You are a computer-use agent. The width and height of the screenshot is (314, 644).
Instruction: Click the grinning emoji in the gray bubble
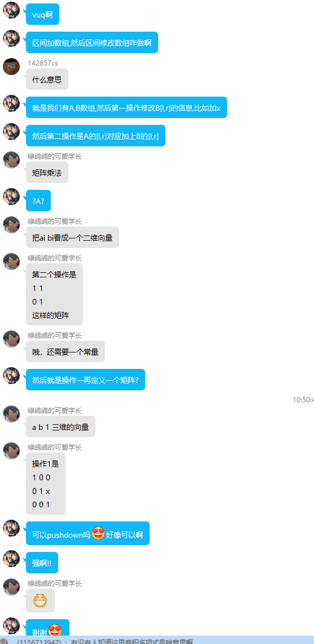point(40,601)
